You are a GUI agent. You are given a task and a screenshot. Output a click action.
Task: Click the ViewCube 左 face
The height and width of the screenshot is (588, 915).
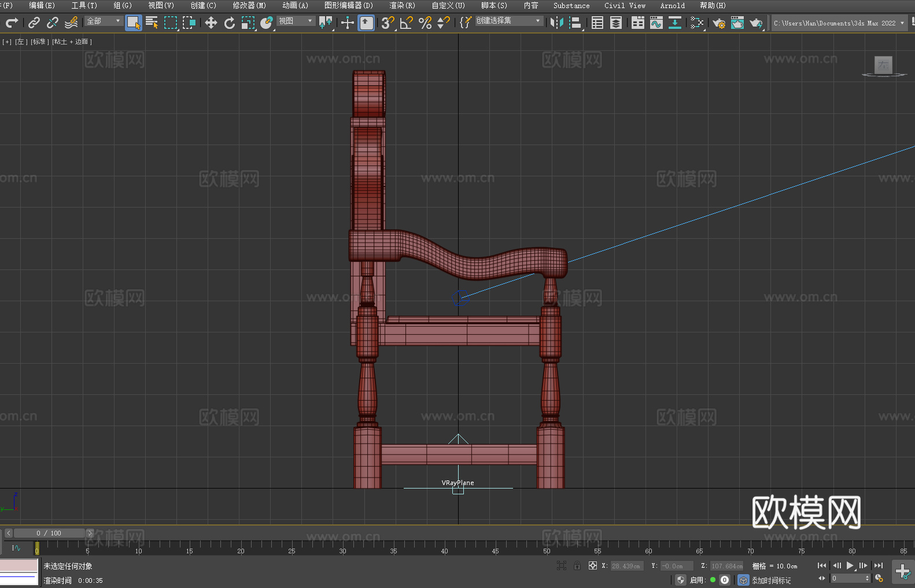click(x=883, y=65)
